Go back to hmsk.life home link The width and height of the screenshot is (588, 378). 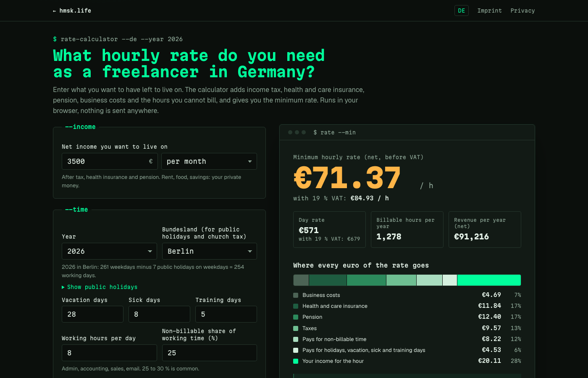[x=72, y=10]
